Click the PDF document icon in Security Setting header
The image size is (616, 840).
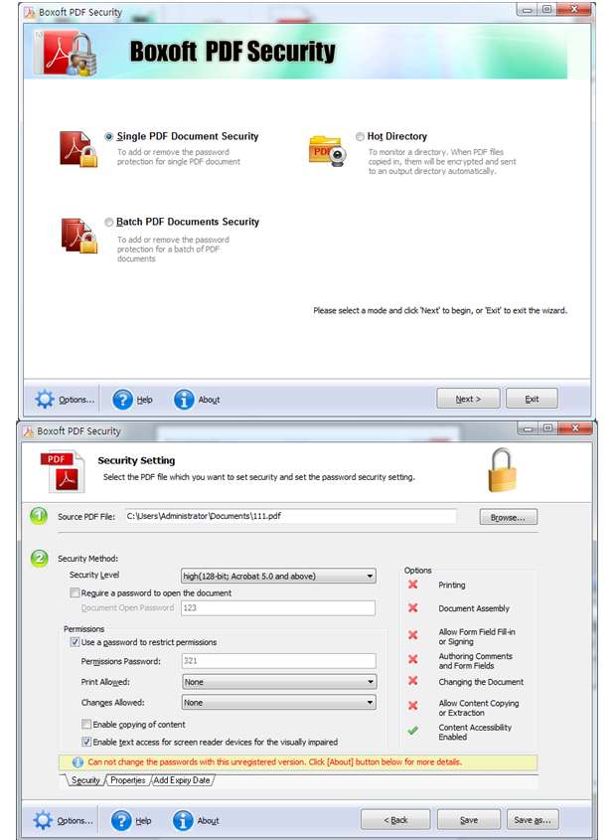tap(63, 471)
